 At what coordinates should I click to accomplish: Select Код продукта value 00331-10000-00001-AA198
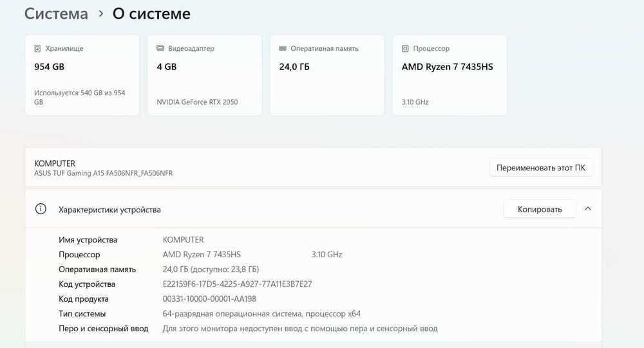(209, 298)
